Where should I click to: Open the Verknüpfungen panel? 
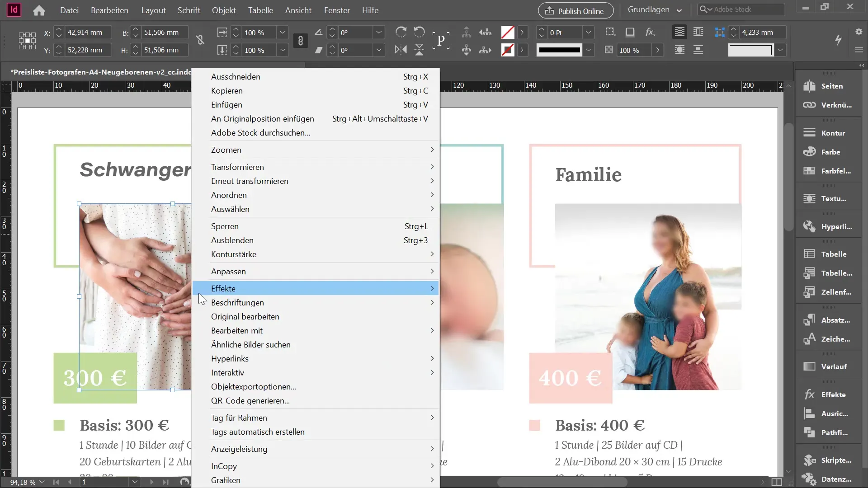828,105
